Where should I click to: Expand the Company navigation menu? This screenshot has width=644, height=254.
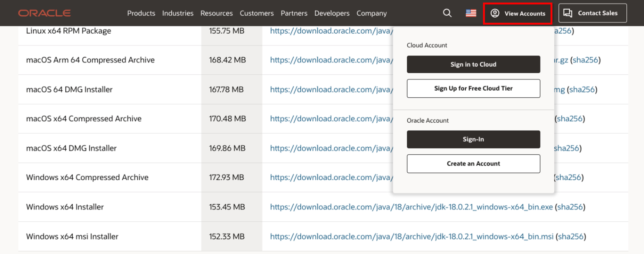(371, 13)
